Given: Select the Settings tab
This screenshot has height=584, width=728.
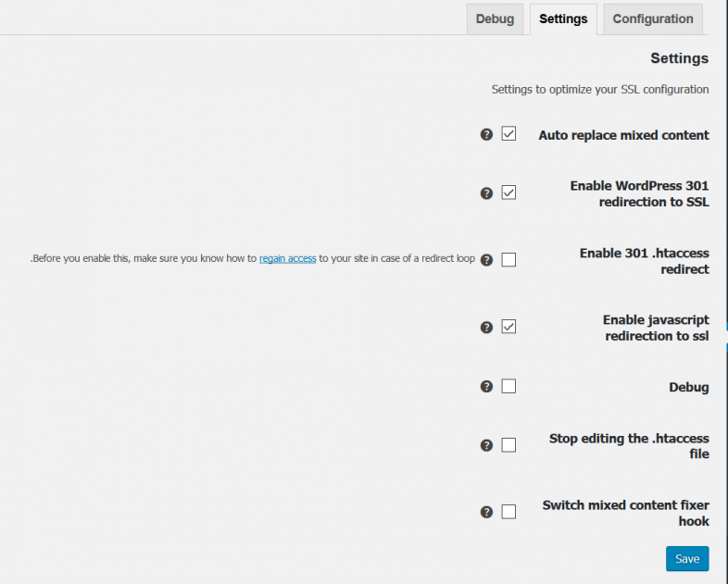Looking at the screenshot, I should (563, 19).
